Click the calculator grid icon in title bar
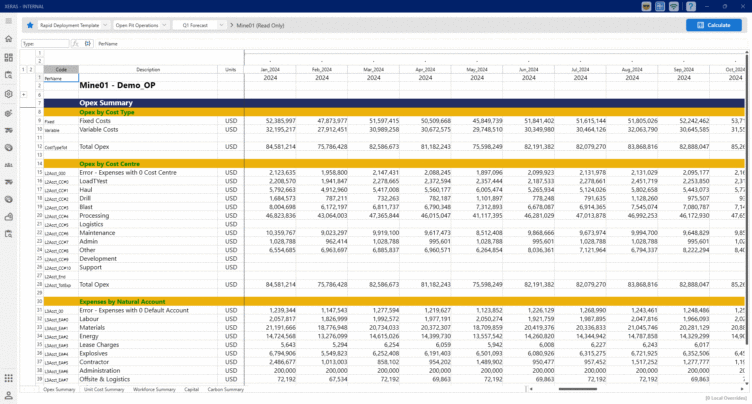 660,6
